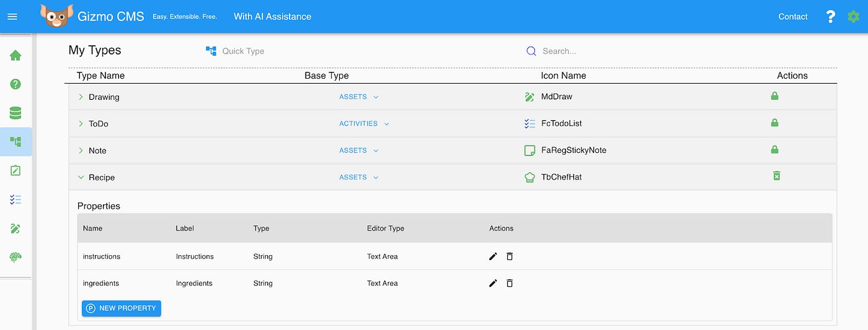Open the database icon in sidebar
The width and height of the screenshot is (868, 330).
15,113
